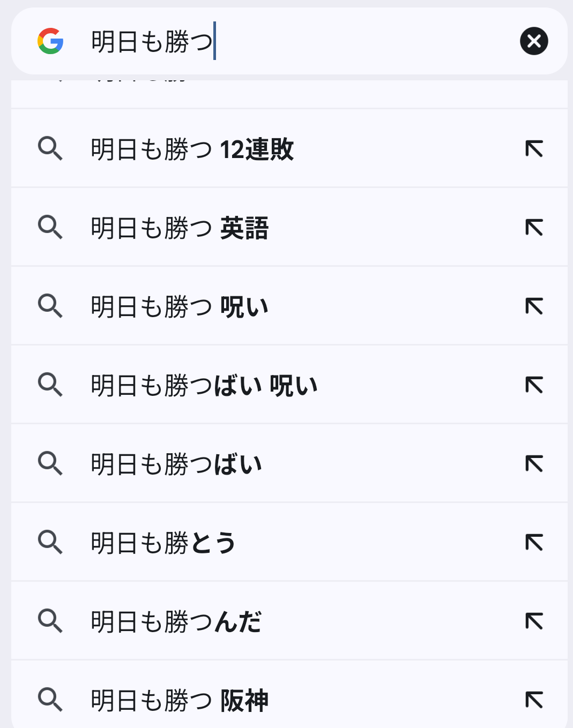This screenshot has width=573, height=728.
Task: Use arrow icon for 明日も勝つんだ suggestion
Action: point(534,621)
